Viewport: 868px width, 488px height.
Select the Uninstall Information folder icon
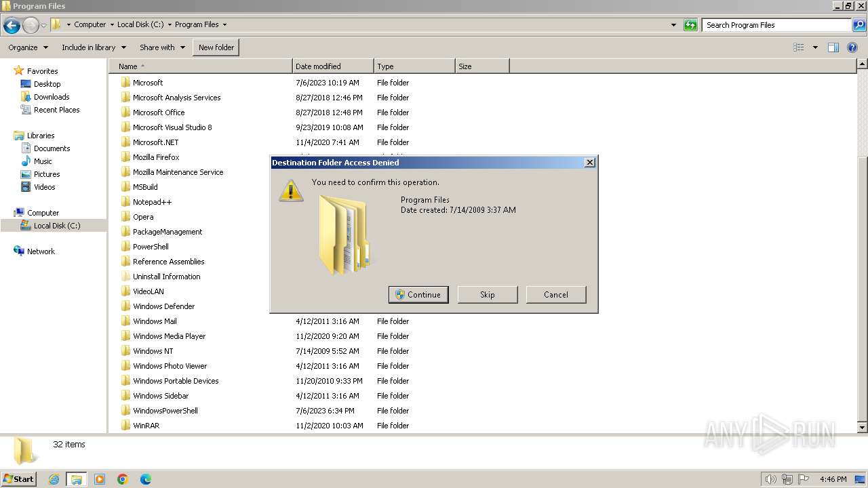[x=125, y=277]
